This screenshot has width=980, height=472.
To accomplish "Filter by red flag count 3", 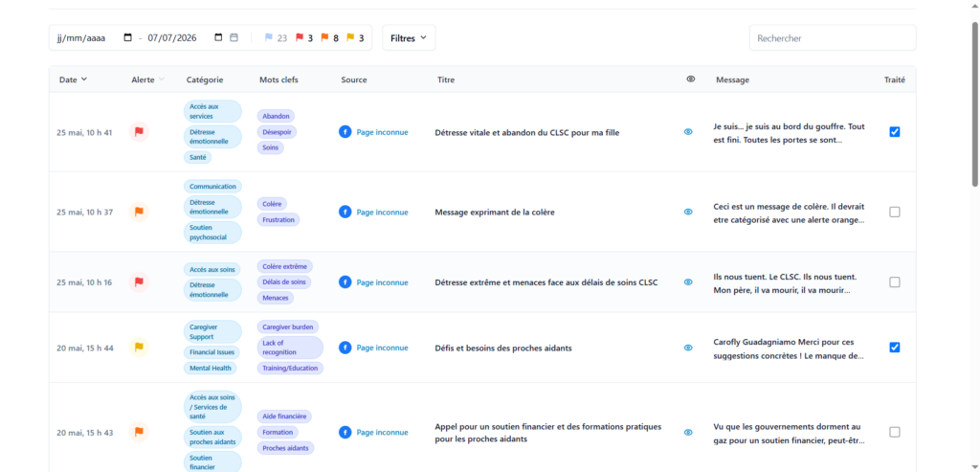I will [303, 37].
